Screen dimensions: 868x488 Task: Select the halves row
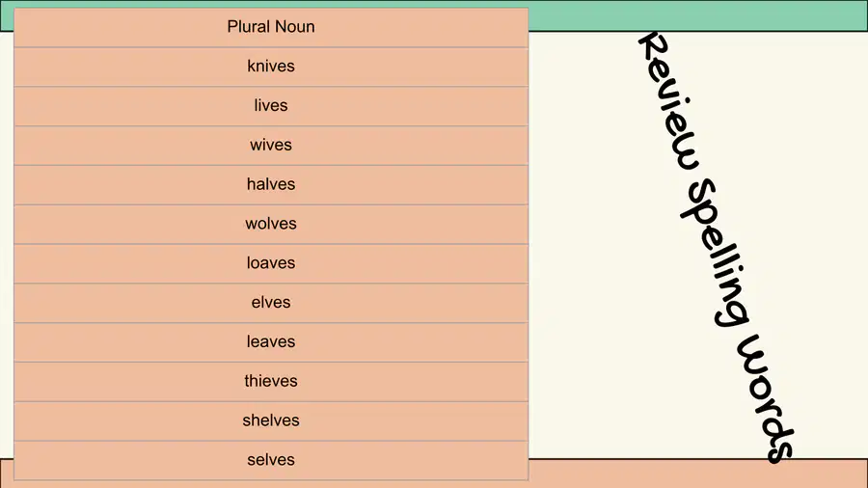tap(271, 184)
